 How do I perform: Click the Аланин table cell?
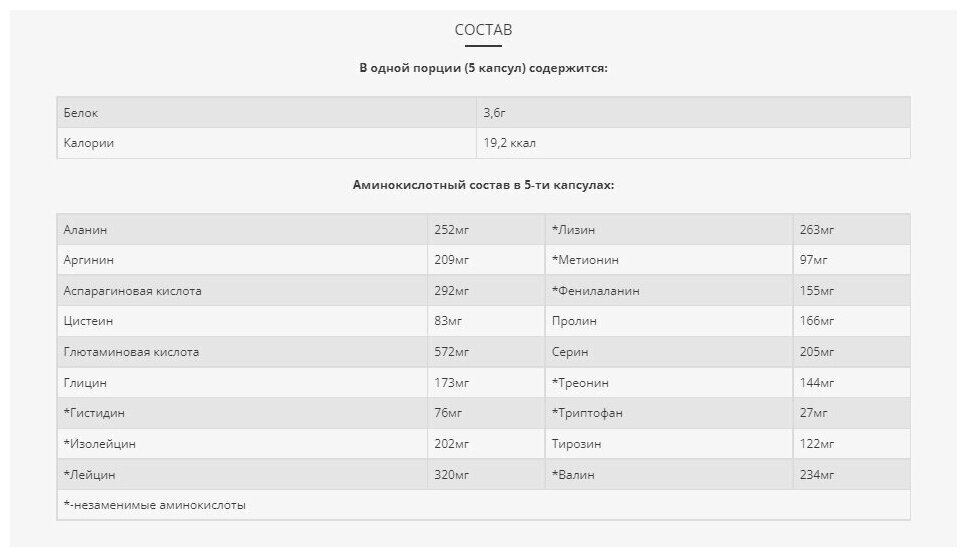click(x=86, y=230)
